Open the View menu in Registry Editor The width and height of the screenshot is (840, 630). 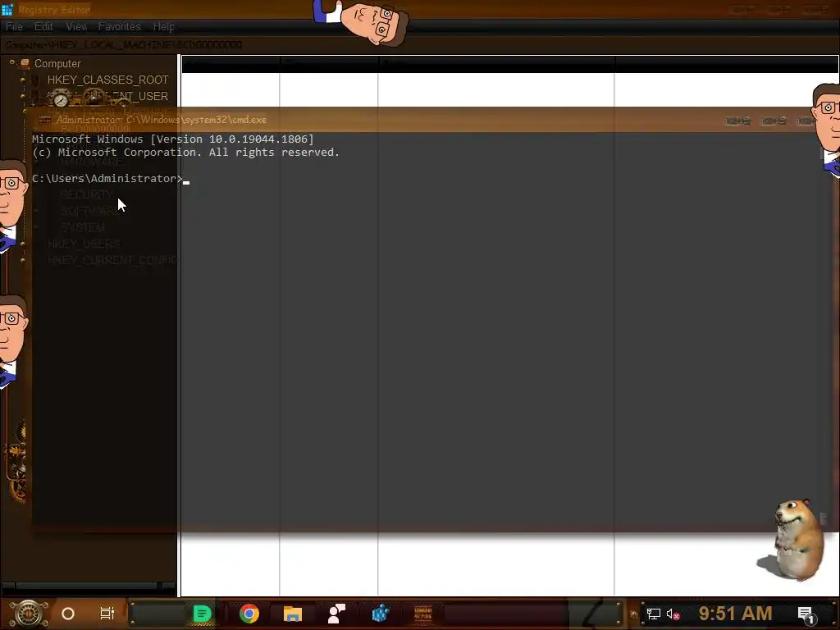(x=76, y=27)
